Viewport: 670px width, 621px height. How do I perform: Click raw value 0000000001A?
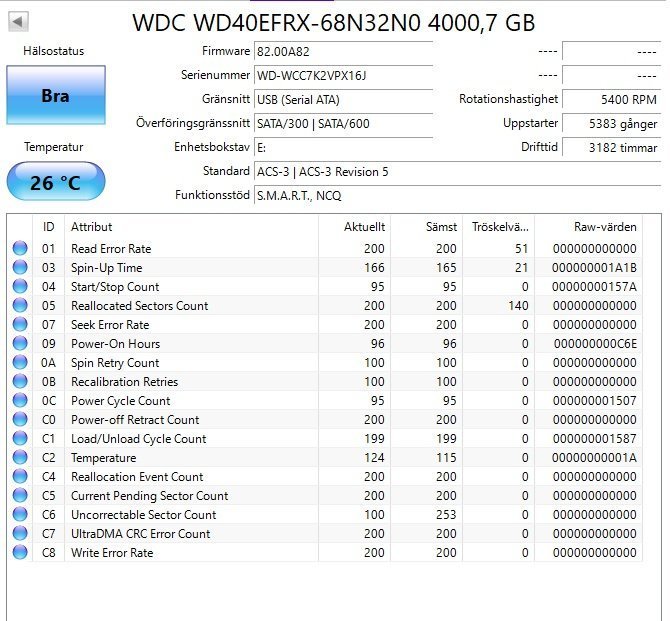[x=594, y=457]
